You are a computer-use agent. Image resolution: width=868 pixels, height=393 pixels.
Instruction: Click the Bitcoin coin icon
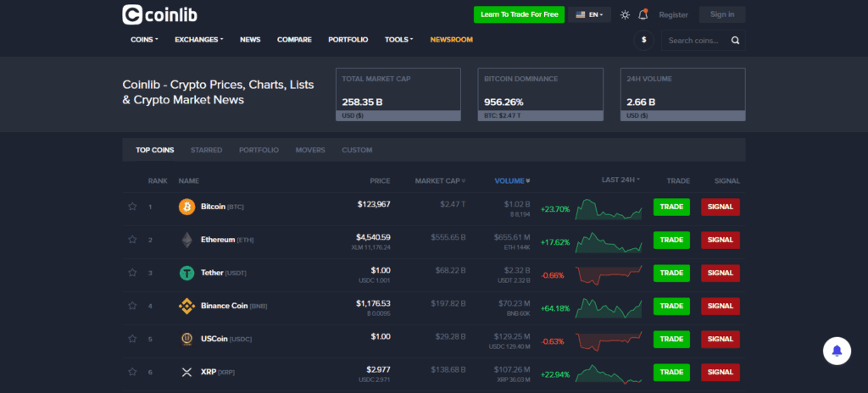pyautogui.click(x=186, y=207)
